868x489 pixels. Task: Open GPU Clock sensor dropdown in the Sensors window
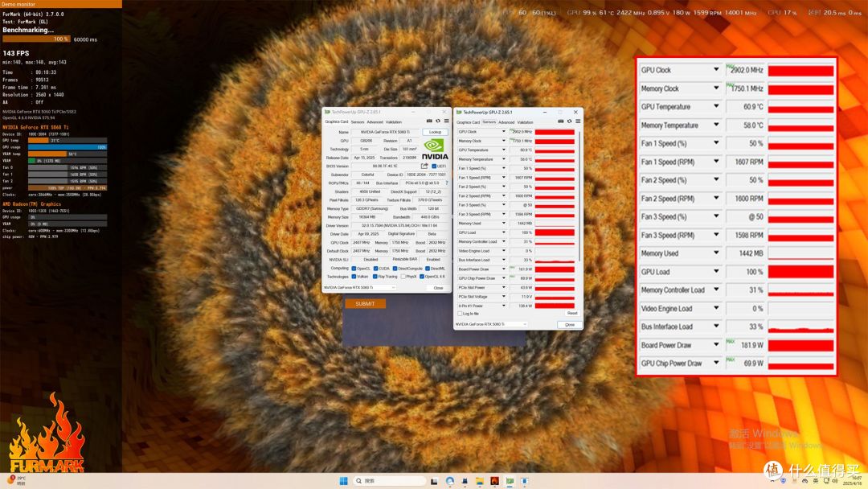pos(503,132)
